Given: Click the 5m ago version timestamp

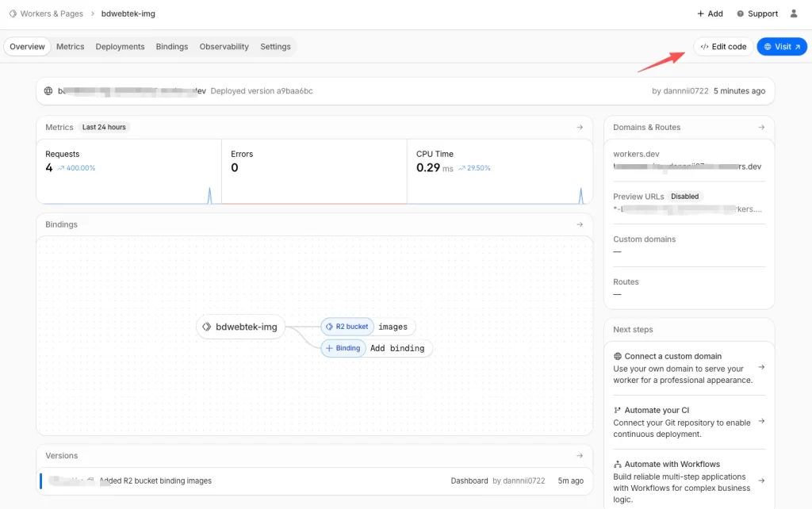Looking at the screenshot, I should pyautogui.click(x=570, y=481).
